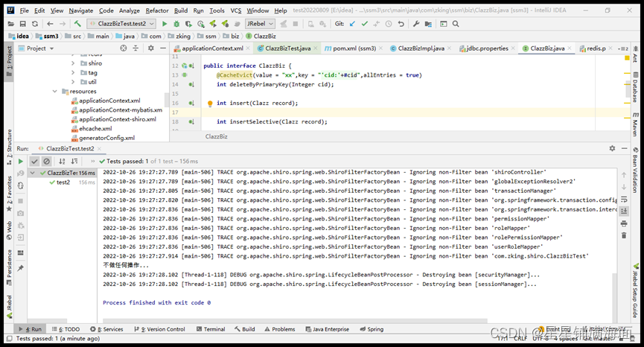644x347 pixels.
Task: Click the Save All toolbar icon
Action: tap(23, 24)
